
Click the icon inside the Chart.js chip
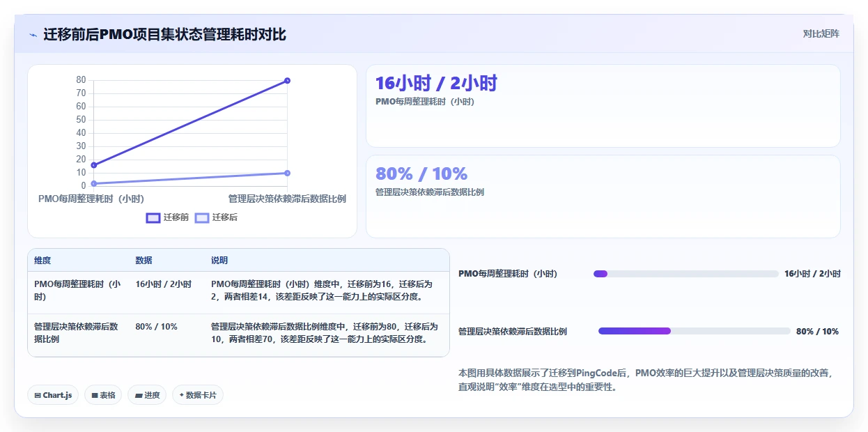[38, 395]
